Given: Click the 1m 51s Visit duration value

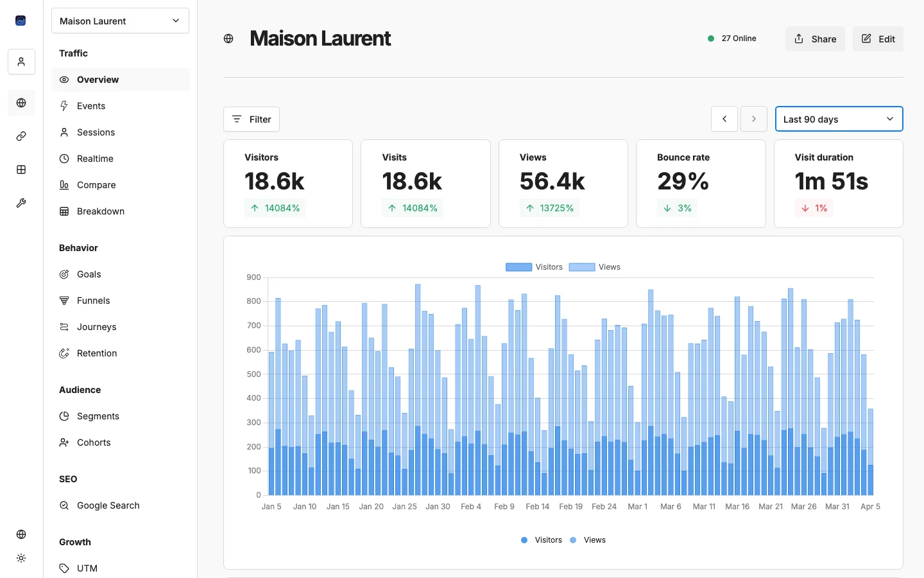Looking at the screenshot, I should pos(832,182).
